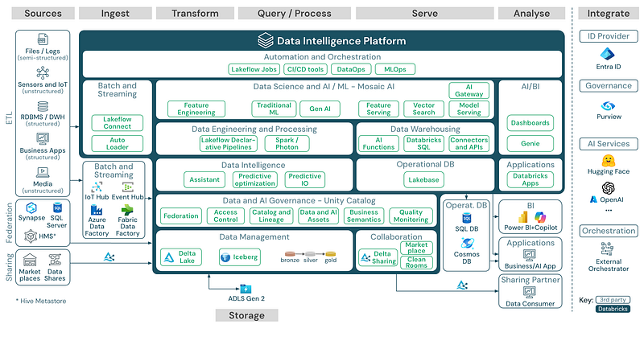Click the gold medallion cylinder
Screen dimensions: 644x349
(330, 257)
